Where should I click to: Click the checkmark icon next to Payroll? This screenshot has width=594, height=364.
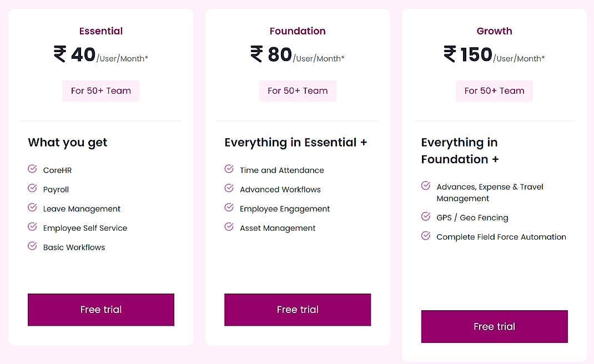point(32,189)
